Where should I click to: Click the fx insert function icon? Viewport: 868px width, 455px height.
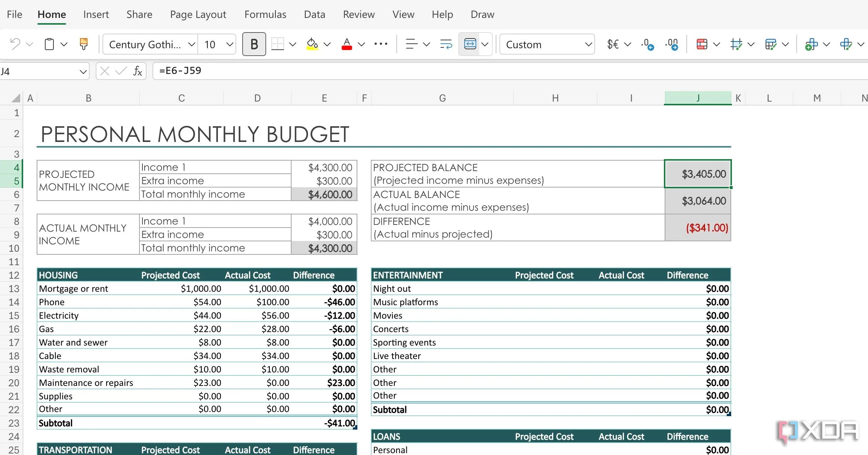pos(138,71)
